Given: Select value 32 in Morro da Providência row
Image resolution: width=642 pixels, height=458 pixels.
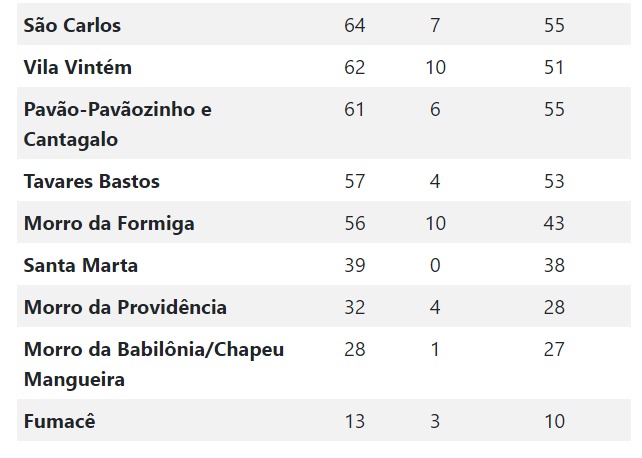Looking at the screenshot, I should pos(355,307).
